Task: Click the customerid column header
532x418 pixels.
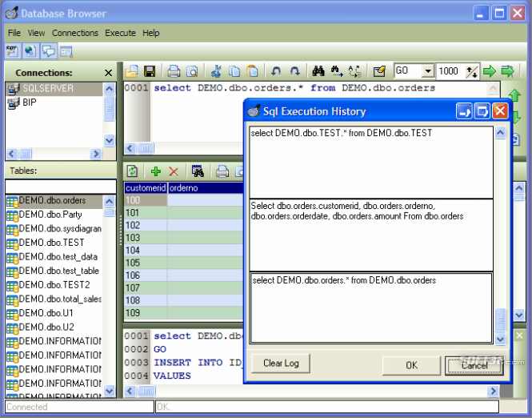Action: click(x=146, y=187)
